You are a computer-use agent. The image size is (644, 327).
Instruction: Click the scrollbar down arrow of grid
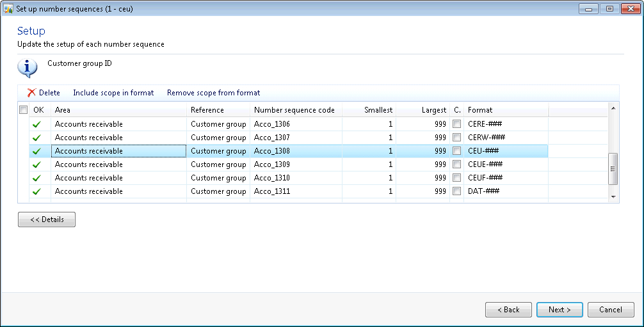(613, 196)
